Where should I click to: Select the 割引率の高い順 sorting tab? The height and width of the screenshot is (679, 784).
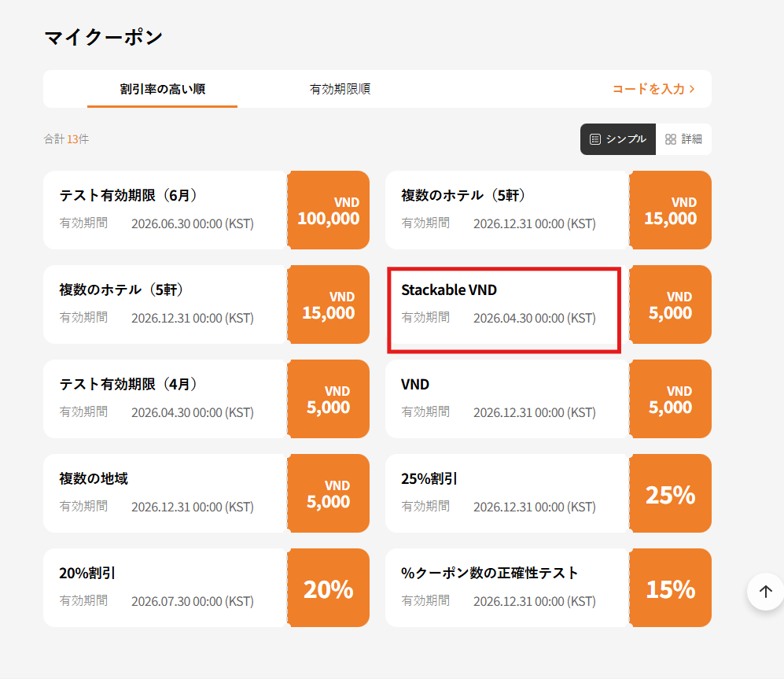(x=162, y=89)
